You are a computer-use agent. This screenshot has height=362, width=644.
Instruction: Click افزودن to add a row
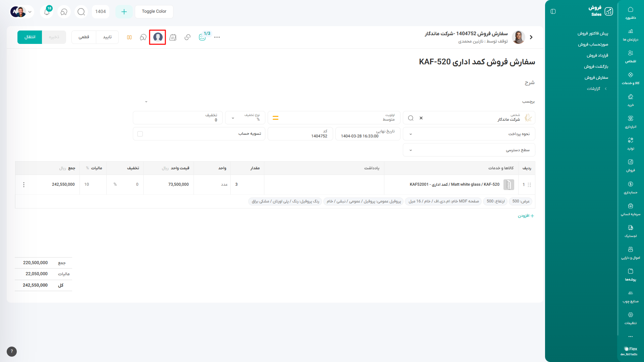point(526,216)
